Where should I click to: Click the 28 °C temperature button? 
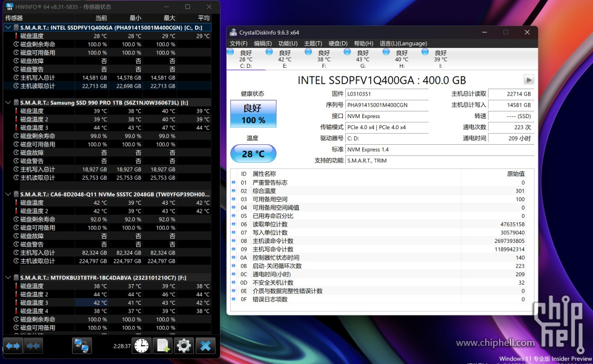(253, 154)
